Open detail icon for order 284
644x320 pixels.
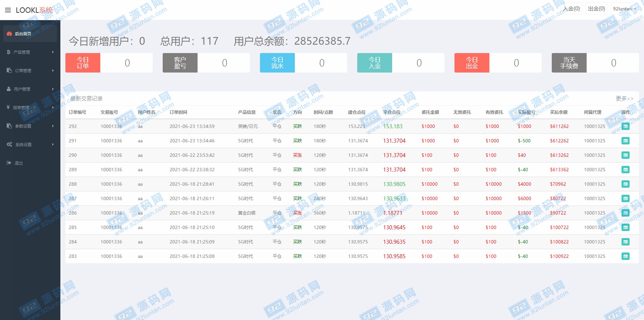point(626,242)
